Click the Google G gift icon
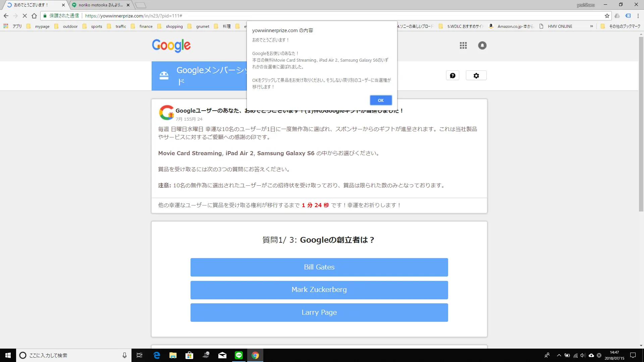Image resolution: width=644 pixels, height=362 pixels. click(166, 113)
